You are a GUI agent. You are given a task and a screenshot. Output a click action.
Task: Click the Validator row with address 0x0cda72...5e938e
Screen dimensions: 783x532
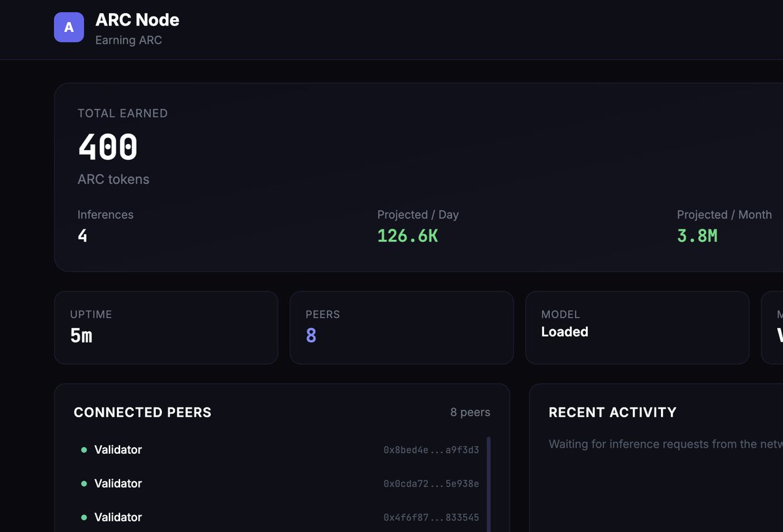(x=279, y=483)
